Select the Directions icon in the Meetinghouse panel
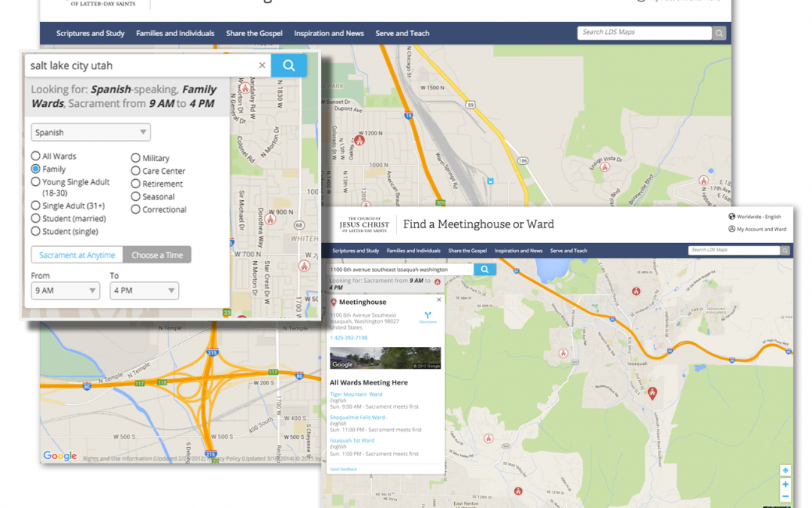The image size is (812, 508). (x=429, y=315)
